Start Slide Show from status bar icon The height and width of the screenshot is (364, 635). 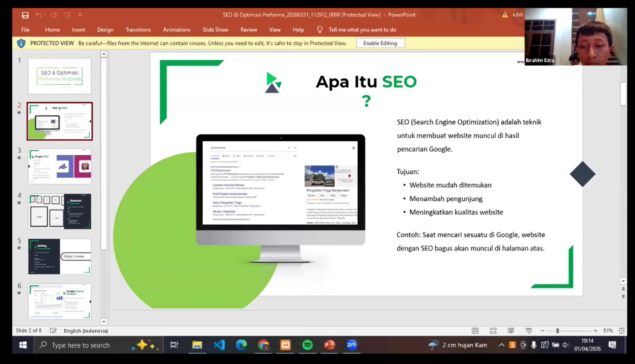click(x=528, y=331)
